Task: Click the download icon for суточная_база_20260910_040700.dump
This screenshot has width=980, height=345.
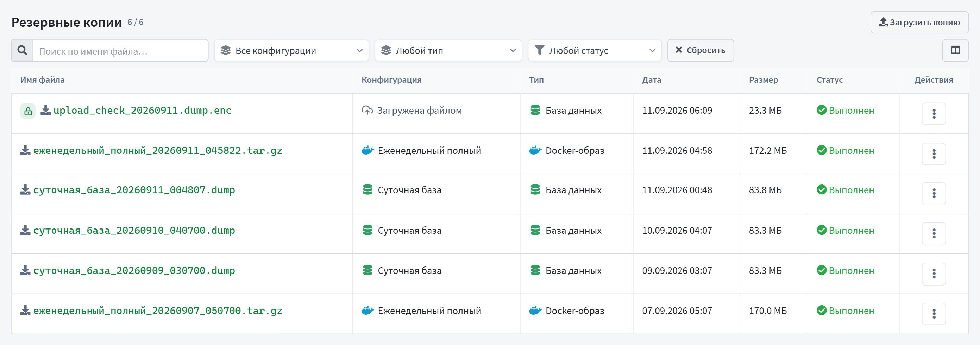Action: [x=25, y=230]
